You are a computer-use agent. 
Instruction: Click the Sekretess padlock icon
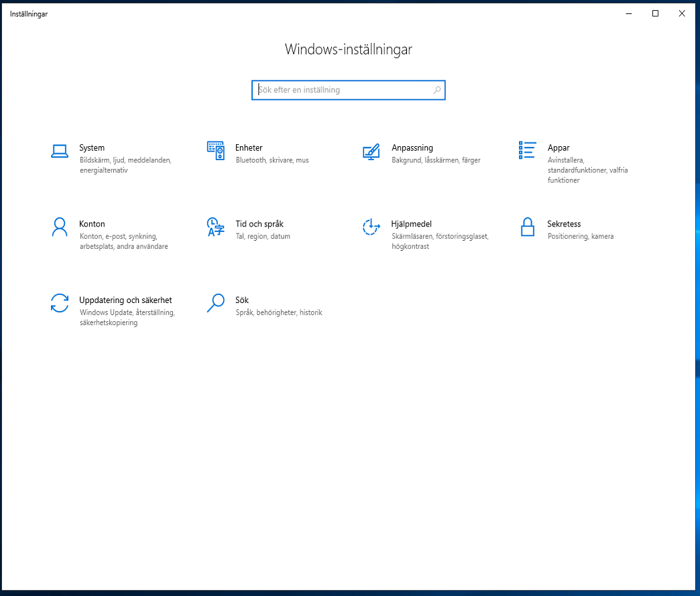tap(528, 227)
